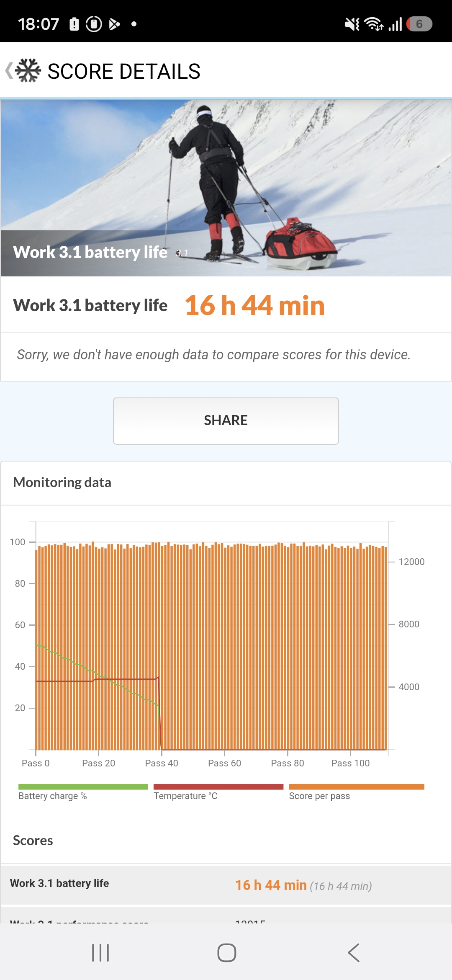The width and height of the screenshot is (452, 980).
Task: Click the SHARE button
Action: [226, 421]
